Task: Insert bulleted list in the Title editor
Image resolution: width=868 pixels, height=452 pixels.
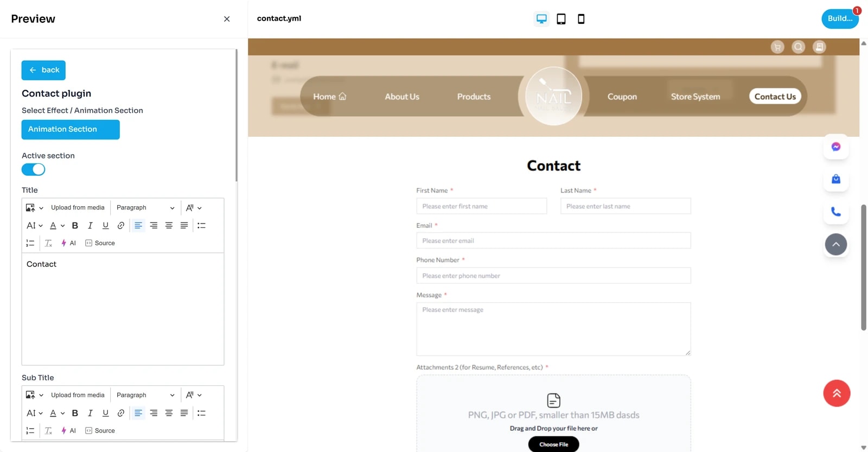Action: click(x=201, y=226)
